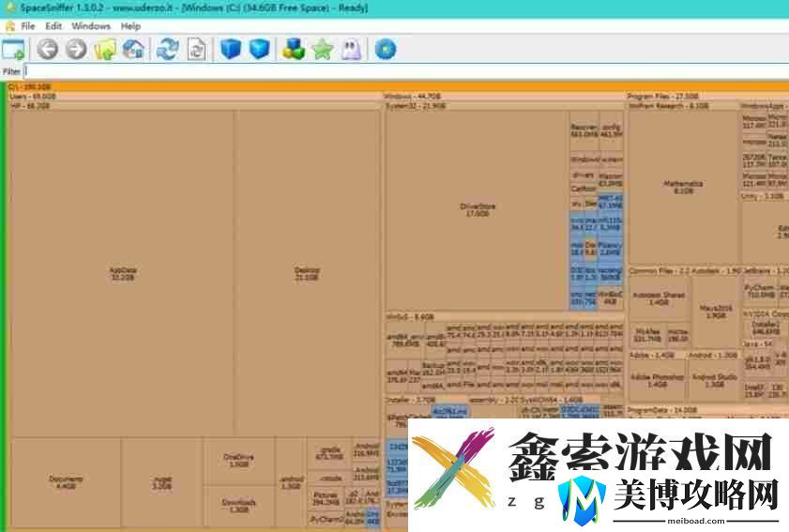Select the DriverStore 17.0GB block
Image resolution: width=789 pixels, height=532 pixels.
coord(477,210)
